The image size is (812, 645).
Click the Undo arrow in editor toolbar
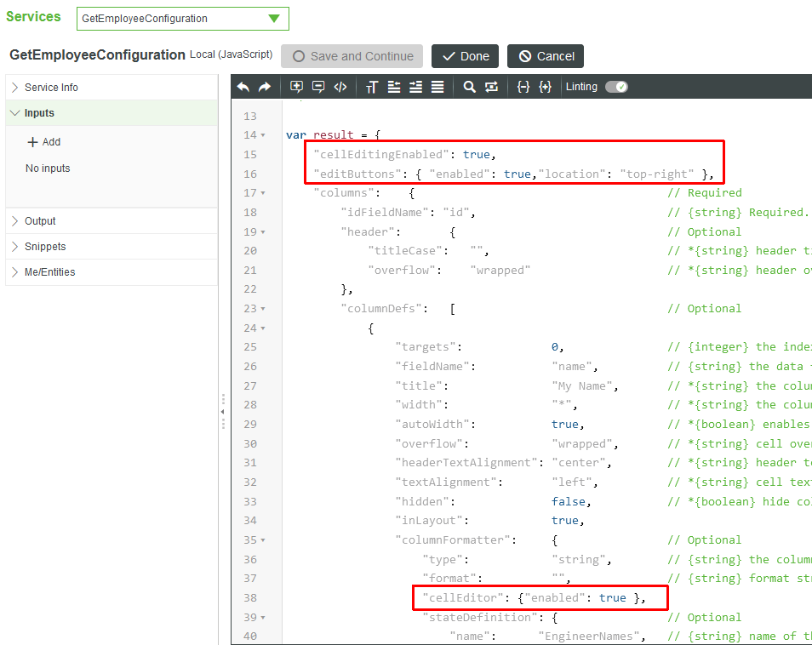[x=243, y=87]
